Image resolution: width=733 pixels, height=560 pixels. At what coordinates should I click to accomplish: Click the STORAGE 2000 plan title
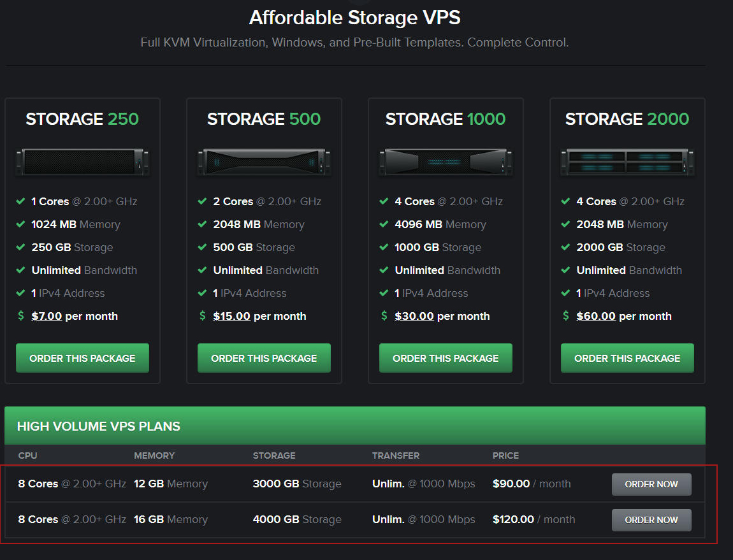(x=627, y=119)
